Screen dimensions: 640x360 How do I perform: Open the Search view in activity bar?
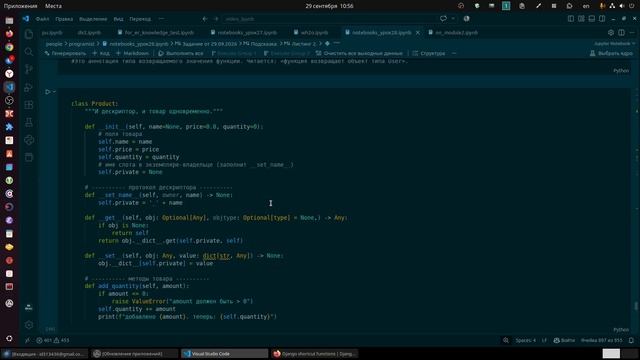(x=29, y=52)
